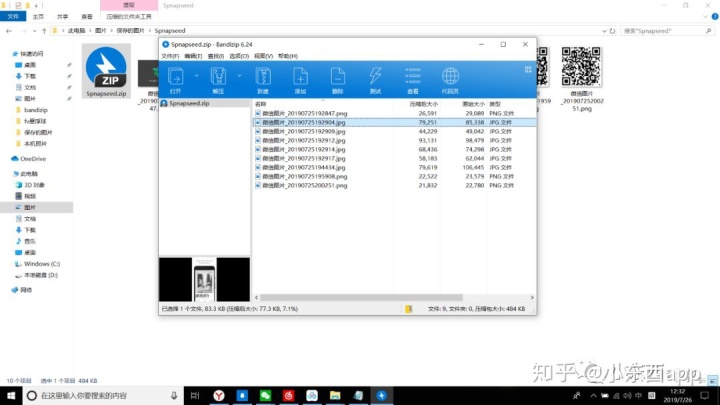Select file 微信图片_20190725192847.png in archive list
Screen dimensions: 720x405
click(304, 113)
